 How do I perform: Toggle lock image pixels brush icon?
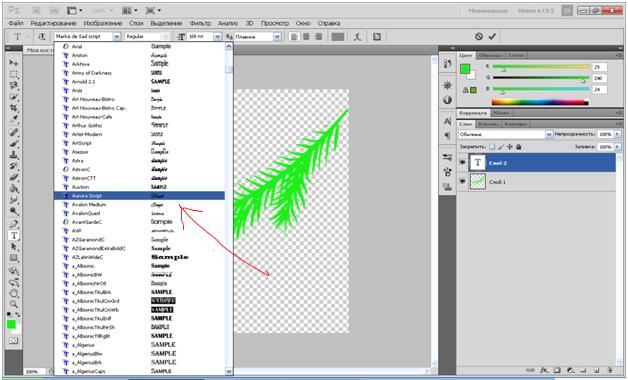[501, 147]
